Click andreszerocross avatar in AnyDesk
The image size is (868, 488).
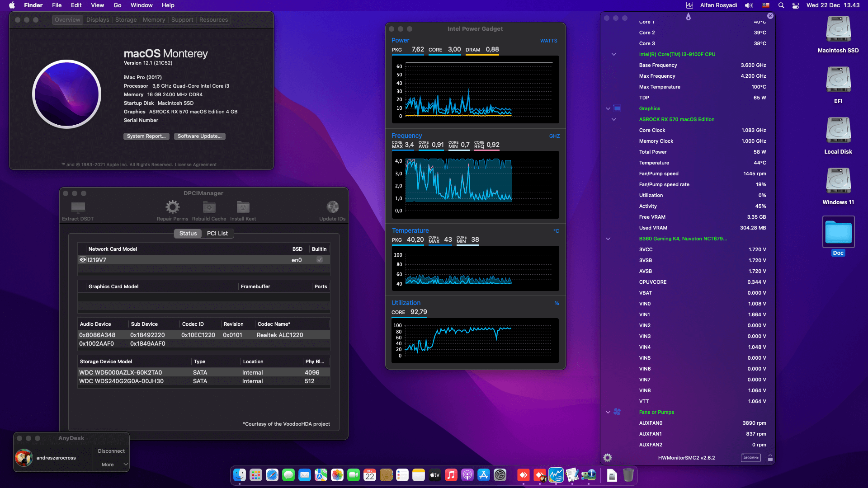24,458
